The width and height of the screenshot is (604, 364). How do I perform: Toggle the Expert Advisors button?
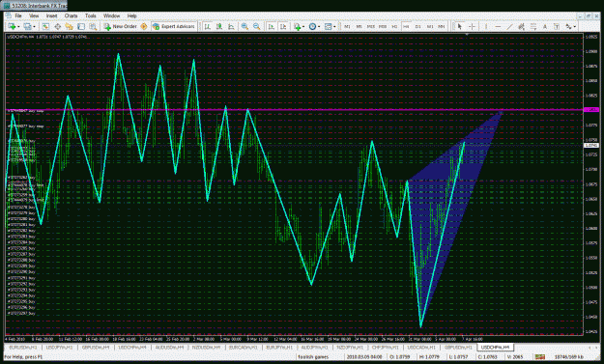pos(174,26)
